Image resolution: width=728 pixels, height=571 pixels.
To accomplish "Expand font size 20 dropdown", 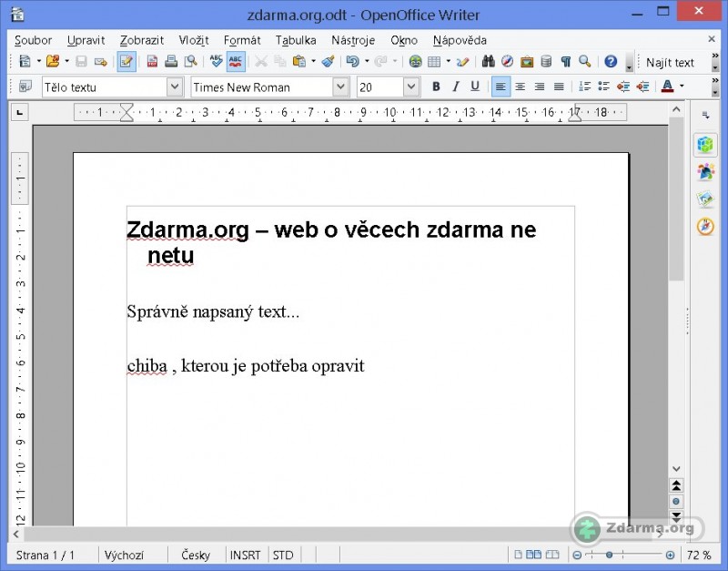I will coord(411,87).
